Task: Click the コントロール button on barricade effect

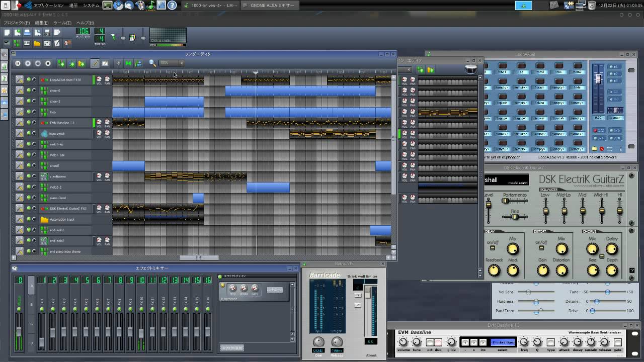Action: (274, 290)
